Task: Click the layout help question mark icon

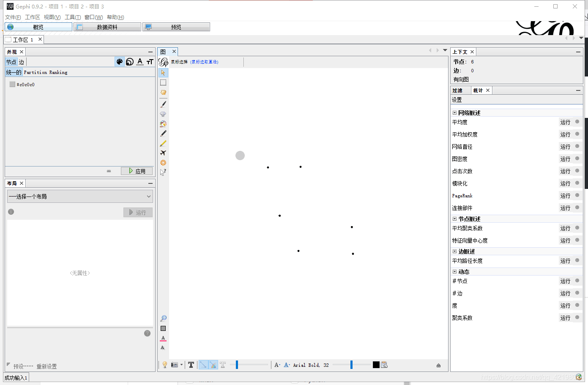Action: coord(147,333)
